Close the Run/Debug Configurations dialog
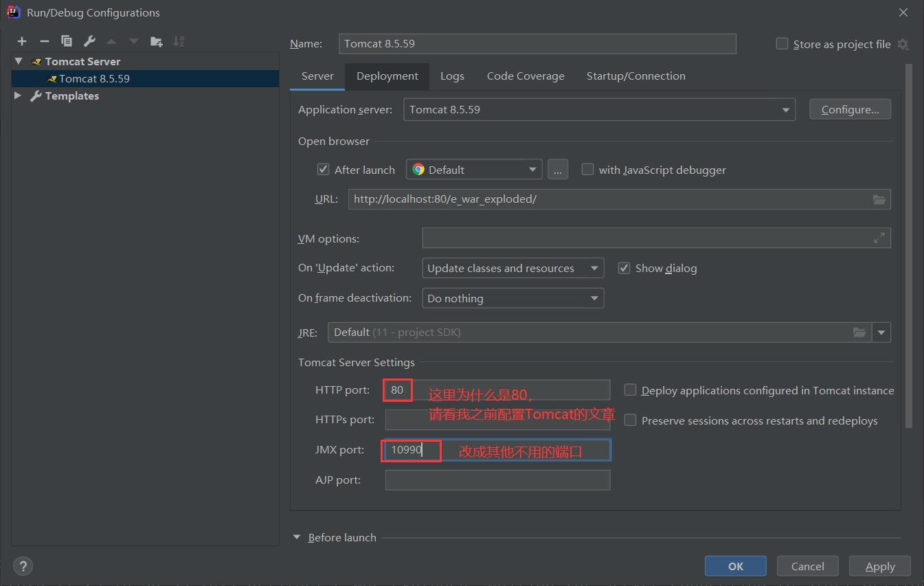 click(903, 12)
